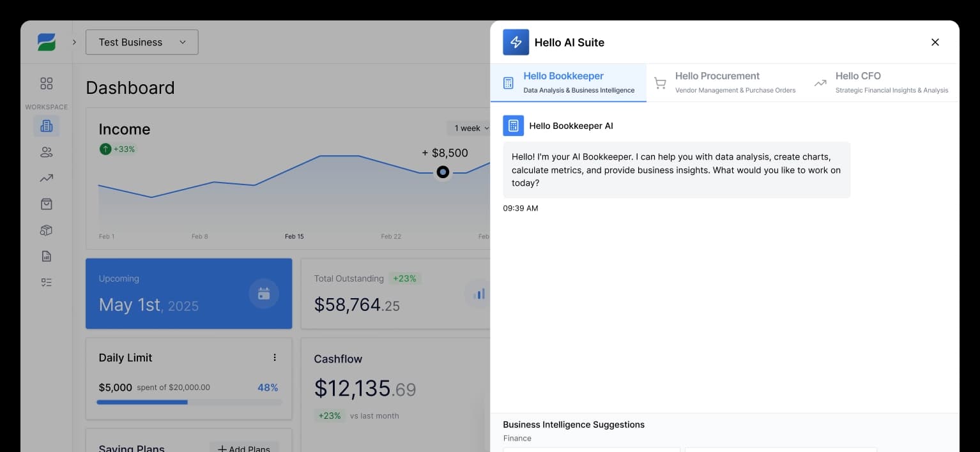
Task: Open the contacts icon in the sidebar
Action: click(x=46, y=152)
